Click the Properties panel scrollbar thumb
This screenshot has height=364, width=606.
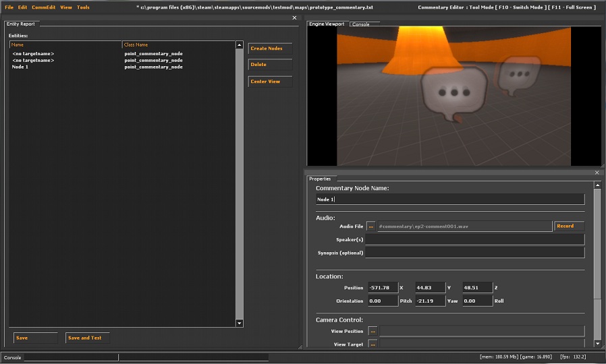(597, 243)
